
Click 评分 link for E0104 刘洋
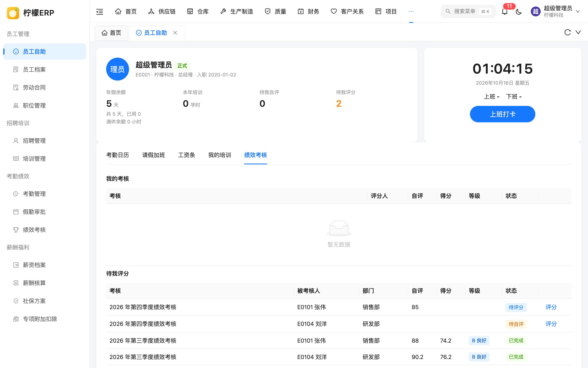pyautogui.click(x=551, y=324)
